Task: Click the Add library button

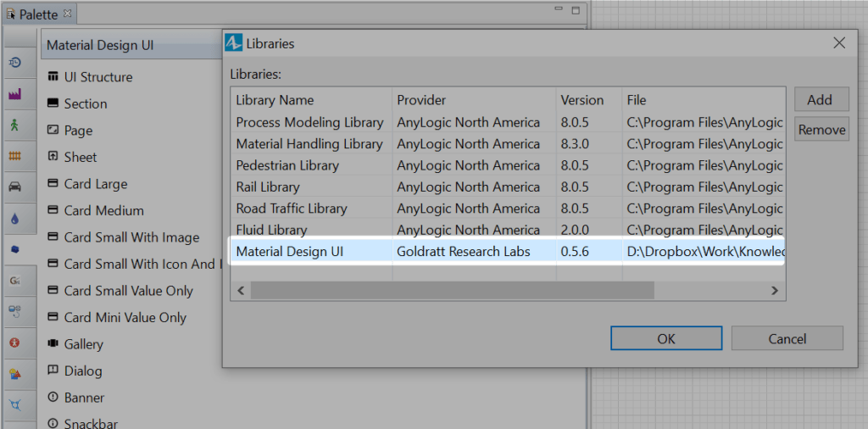Action: click(821, 100)
